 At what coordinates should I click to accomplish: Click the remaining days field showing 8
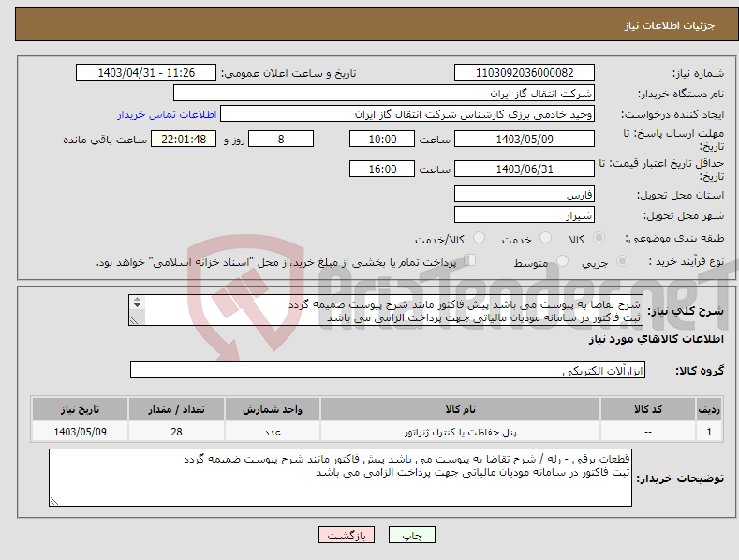click(x=281, y=139)
